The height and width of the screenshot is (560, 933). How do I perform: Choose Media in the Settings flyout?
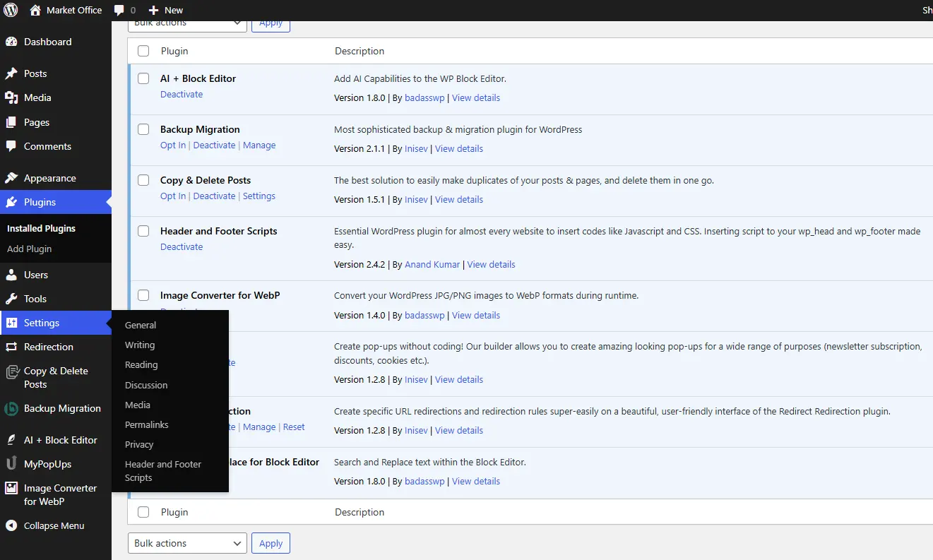(x=138, y=405)
